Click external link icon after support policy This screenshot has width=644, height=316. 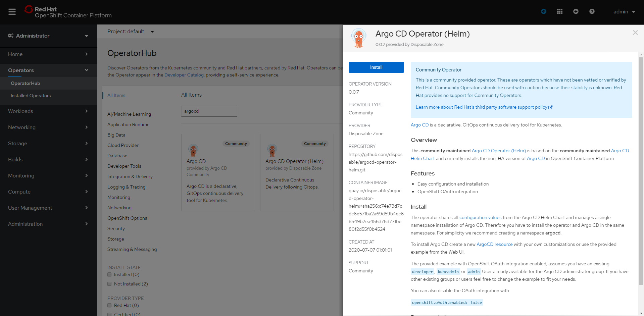[x=550, y=107]
